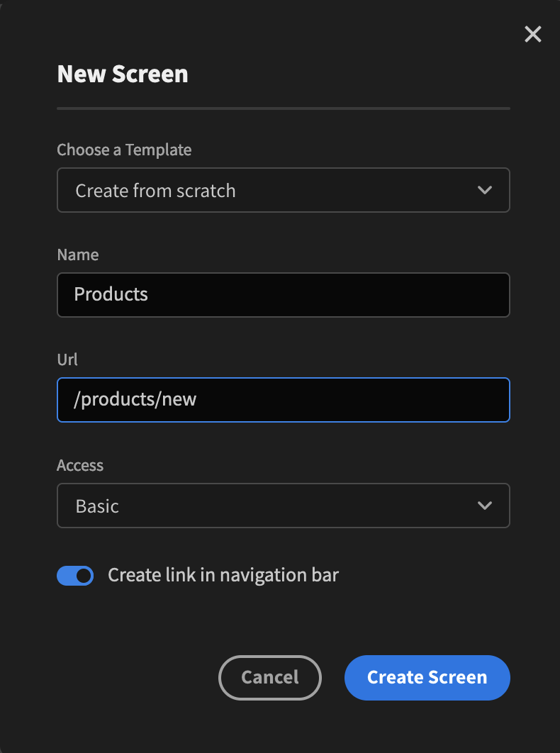Click the template dropdown chevron icon

[x=485, y=190]
